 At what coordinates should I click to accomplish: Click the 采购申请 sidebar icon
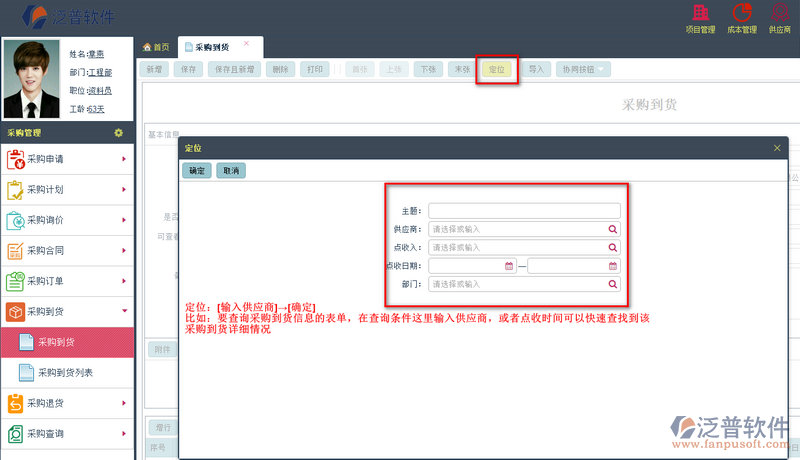coord(15,159)
